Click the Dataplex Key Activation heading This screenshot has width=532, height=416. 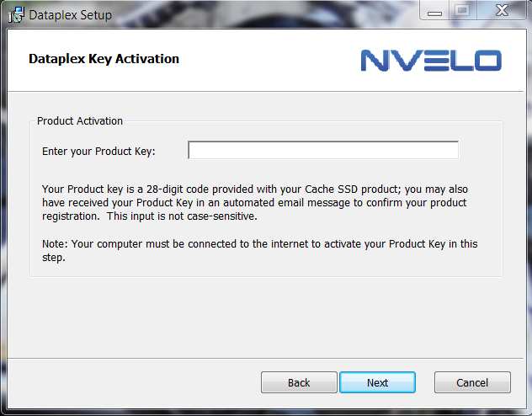coord(104,59)
